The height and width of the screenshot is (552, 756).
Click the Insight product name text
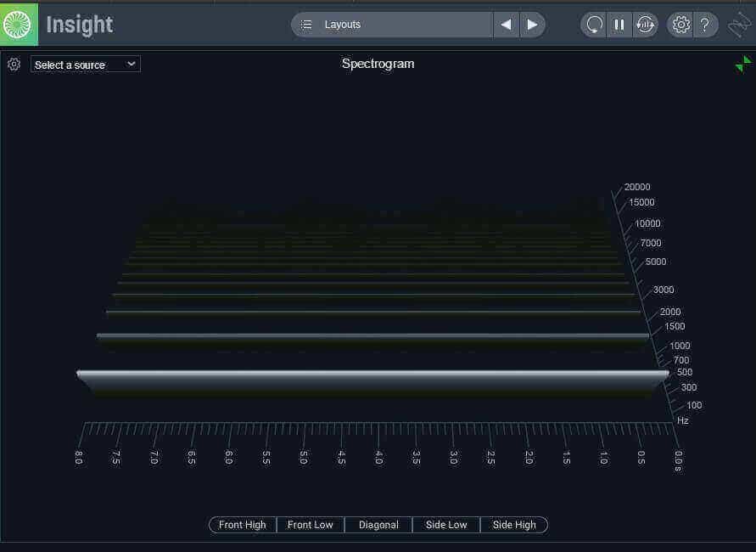click(x=80, y=25)
